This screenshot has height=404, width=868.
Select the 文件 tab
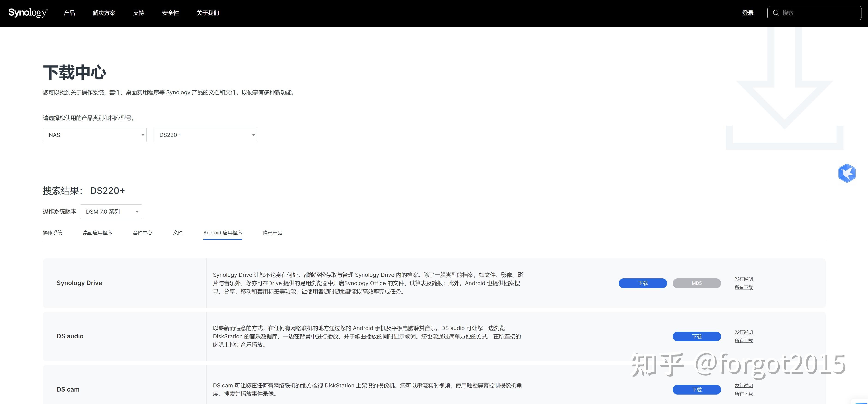pyautogui.click(x=178, y=233)
